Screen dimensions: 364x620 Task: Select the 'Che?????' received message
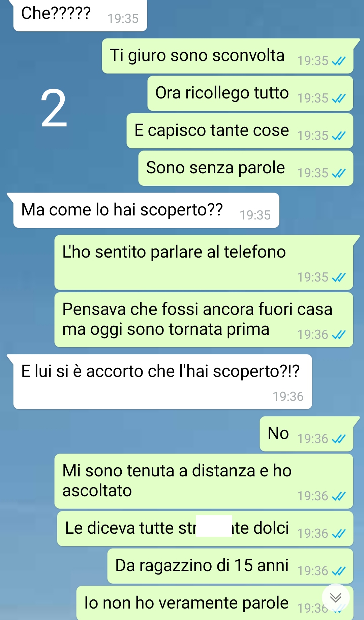point(80,16)
